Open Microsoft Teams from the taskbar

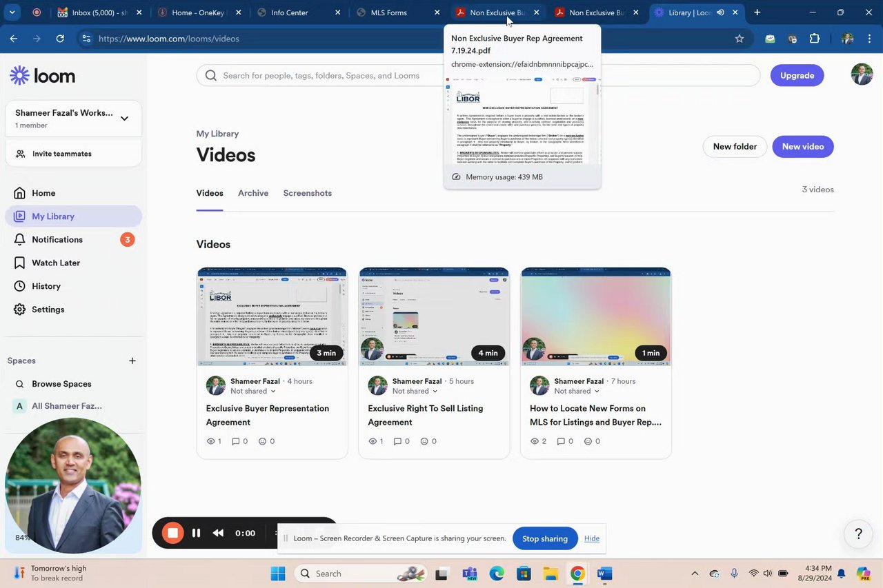pos(470,574)
